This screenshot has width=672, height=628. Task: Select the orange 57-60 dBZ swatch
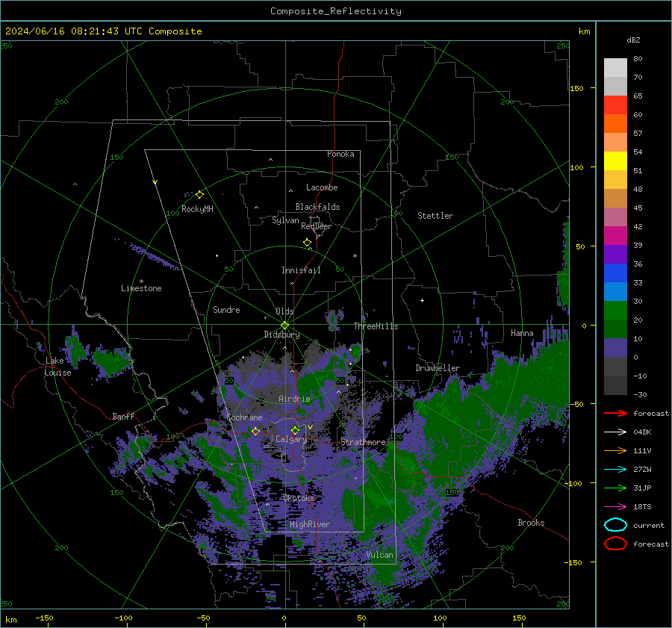coord(615,123)
